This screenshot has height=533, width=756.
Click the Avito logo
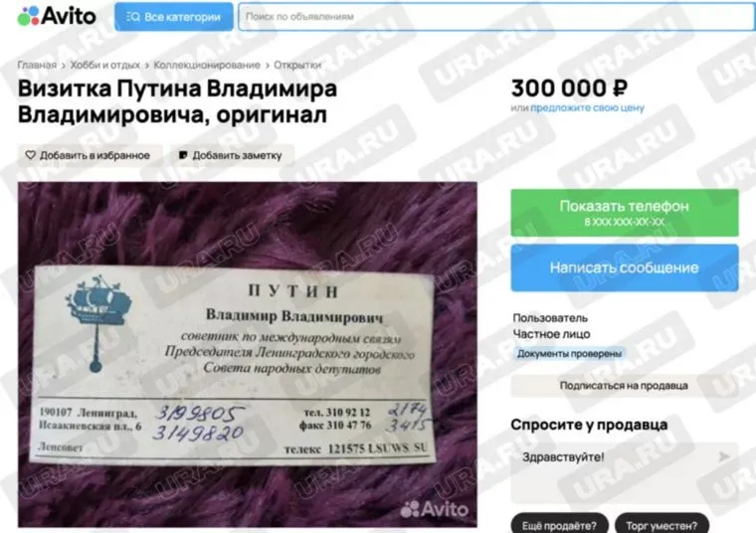(x=57, y=16)
